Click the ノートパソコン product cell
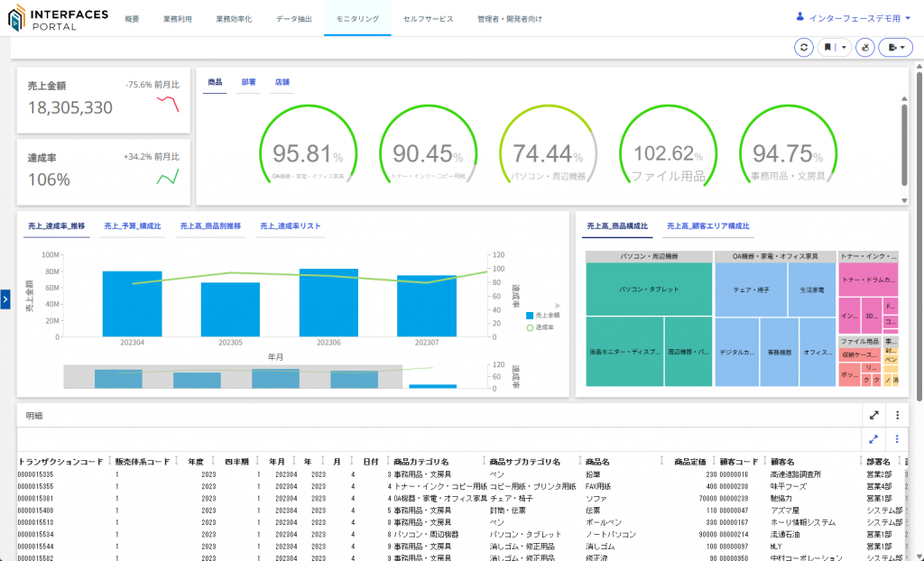This screenshot has height=561, width=924. coord(611,535)
